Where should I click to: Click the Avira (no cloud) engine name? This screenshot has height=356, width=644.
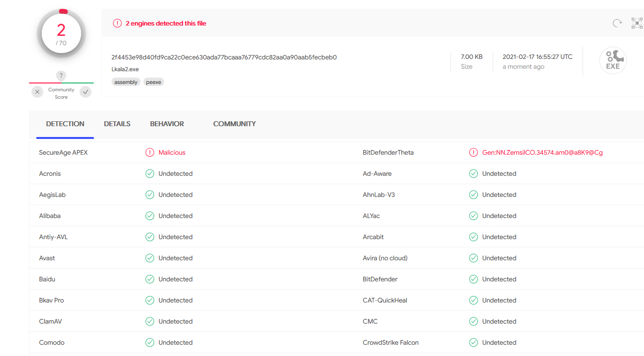point(385,258)
